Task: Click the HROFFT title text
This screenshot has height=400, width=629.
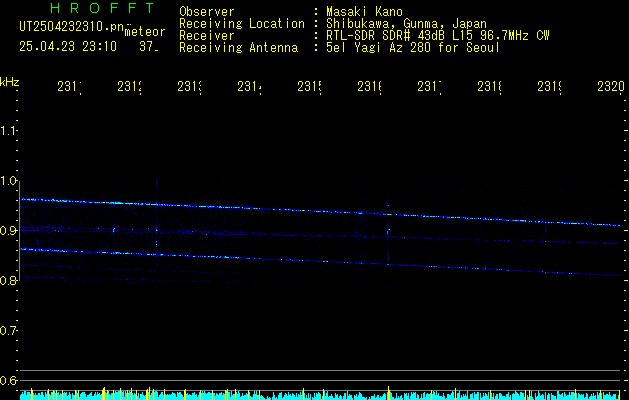Action: point(102,8)
